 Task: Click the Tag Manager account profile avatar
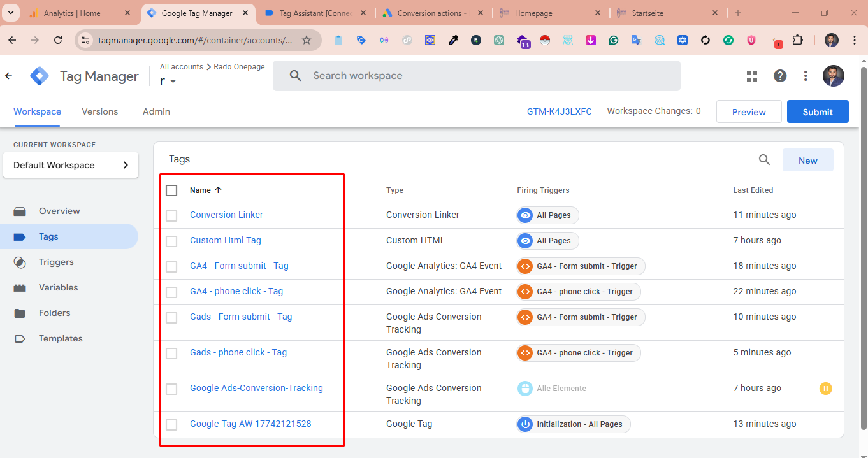833,76
